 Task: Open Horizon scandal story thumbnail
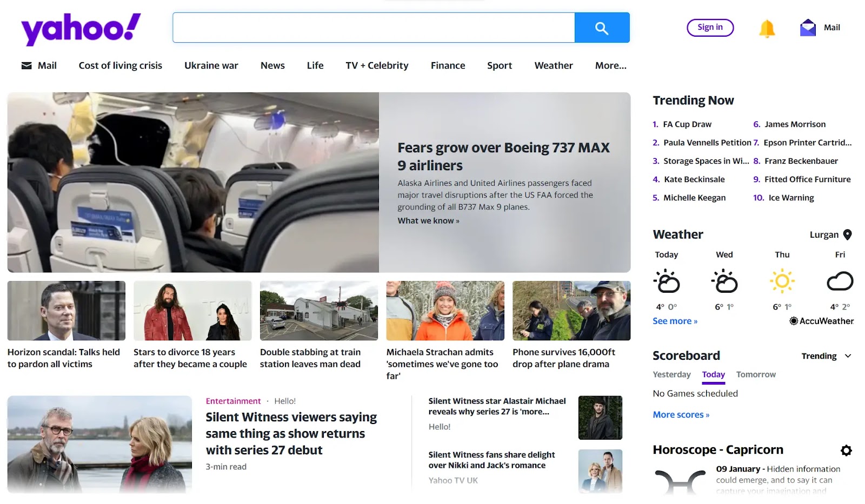66,311
